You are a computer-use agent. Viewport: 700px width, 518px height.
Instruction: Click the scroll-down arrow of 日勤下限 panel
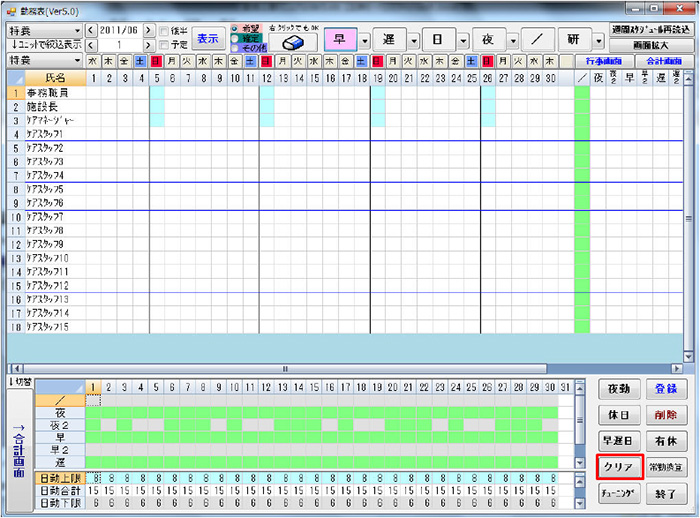(579, 504)
